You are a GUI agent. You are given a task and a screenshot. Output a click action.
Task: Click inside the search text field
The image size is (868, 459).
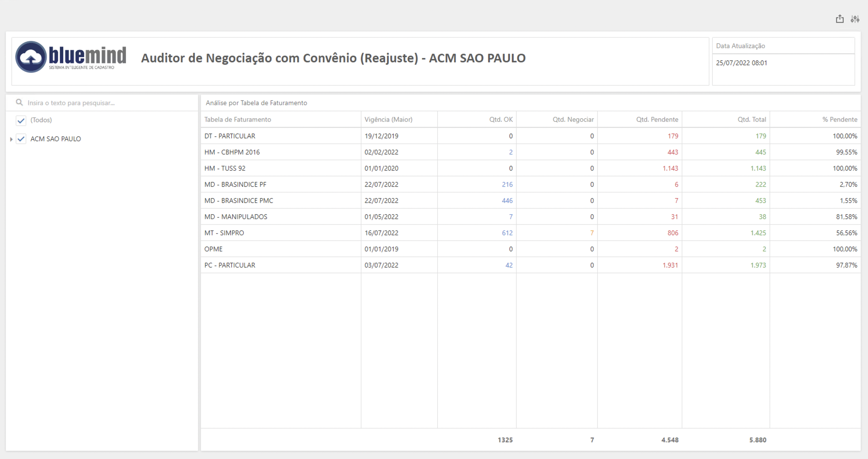pyautogui.click(x=109, y=103)
